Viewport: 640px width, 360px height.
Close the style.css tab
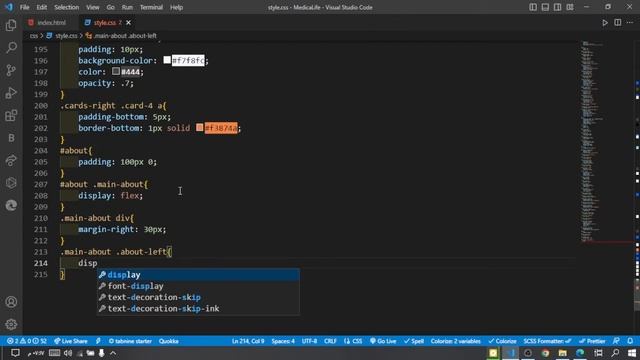(129, 23)
